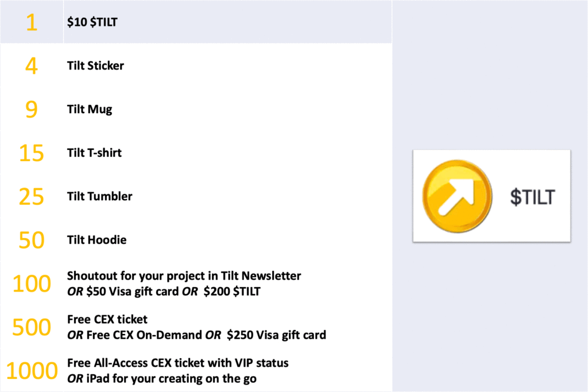588x392 pixels.
Task: Click the Tilt Tumbler reward
Action: (99, 196)
